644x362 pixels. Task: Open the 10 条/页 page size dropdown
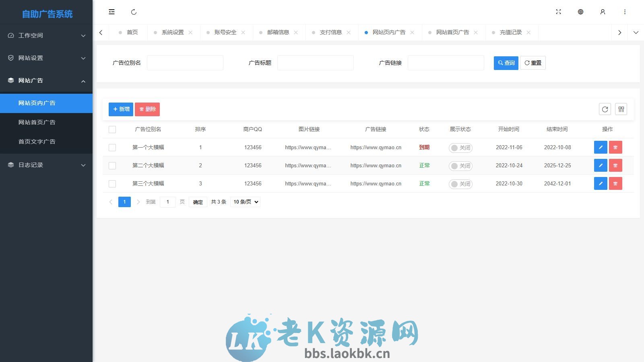point(245,202)
